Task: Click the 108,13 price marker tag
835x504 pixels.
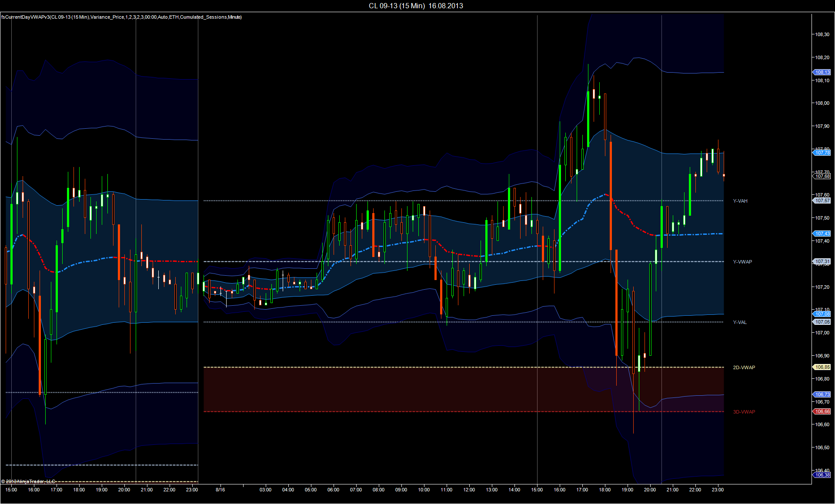Action: tap(822, 72)
